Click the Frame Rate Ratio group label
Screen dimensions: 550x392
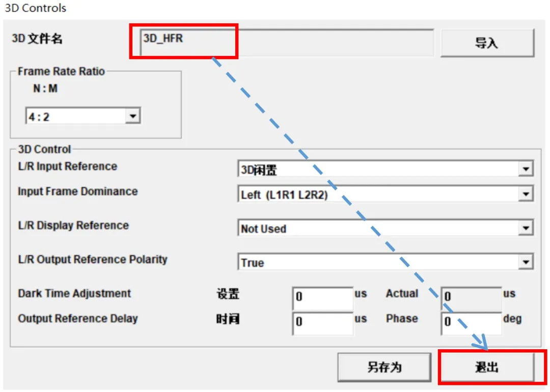coord(61,71)
